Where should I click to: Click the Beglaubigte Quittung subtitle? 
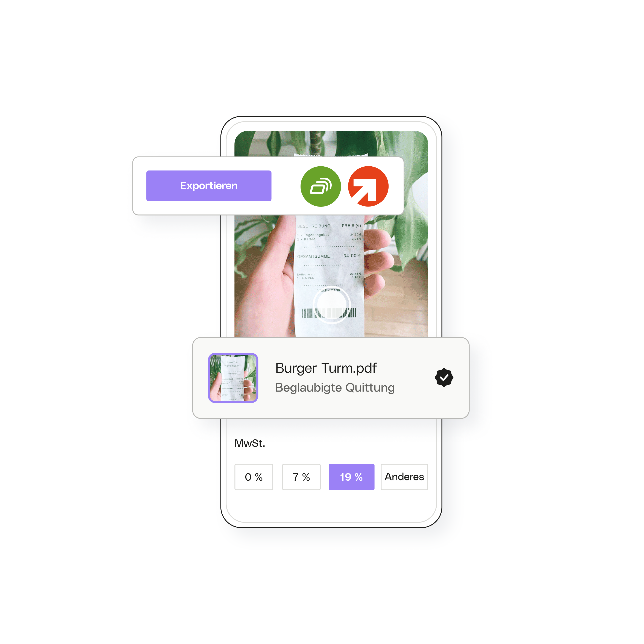(x=335, y=388)
